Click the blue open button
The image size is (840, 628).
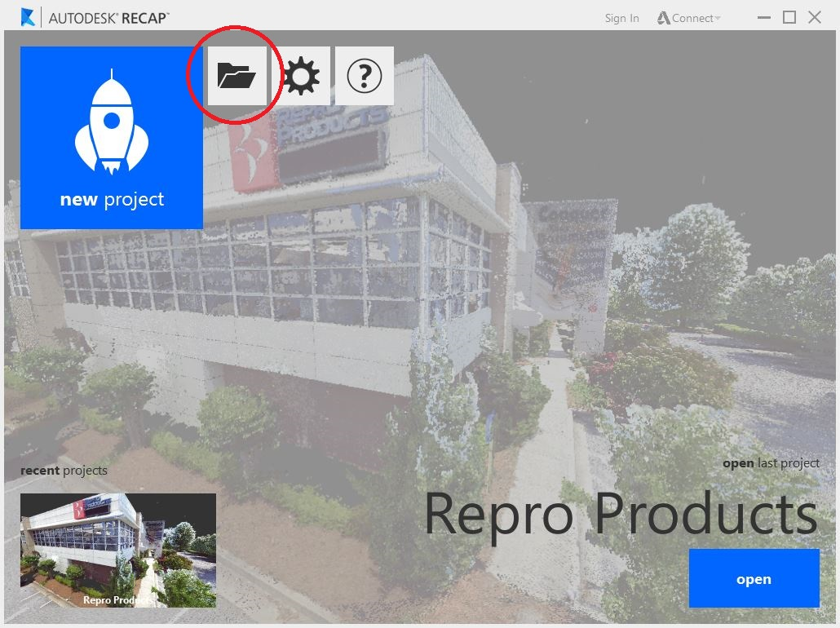pyautogui.click(x=754, y=578)
